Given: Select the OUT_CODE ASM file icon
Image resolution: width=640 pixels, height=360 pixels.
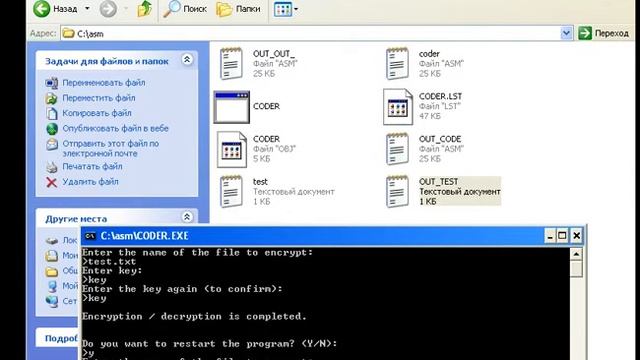Looking at the screenshot, I should click(x=397, y=149).
